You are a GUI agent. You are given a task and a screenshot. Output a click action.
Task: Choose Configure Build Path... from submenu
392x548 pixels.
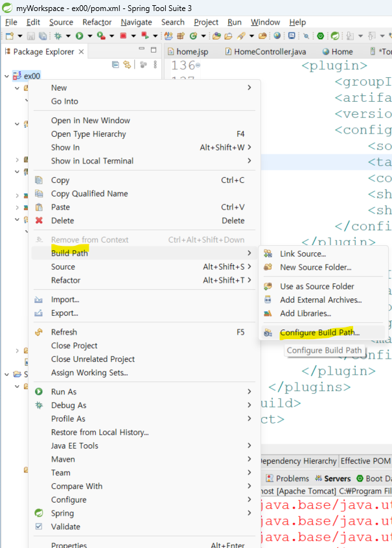click(x=319, y=333)
